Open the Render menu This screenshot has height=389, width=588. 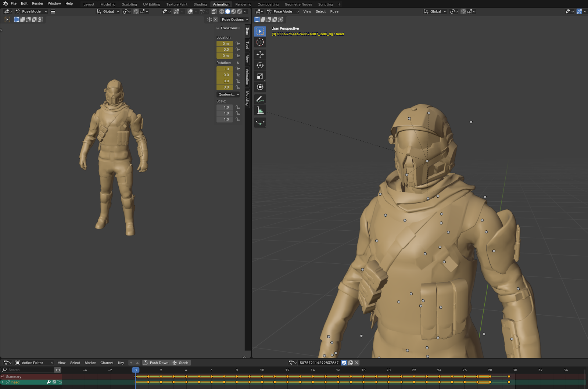pos(37,3)
